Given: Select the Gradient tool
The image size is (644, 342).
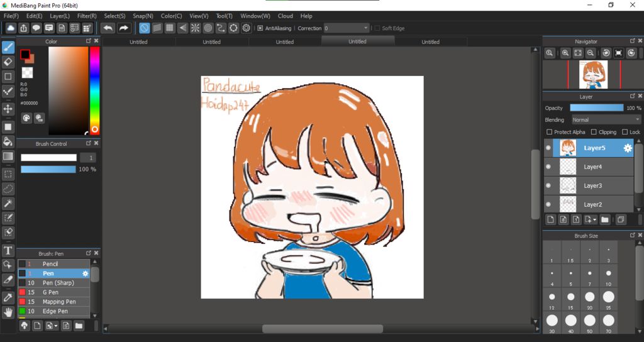Looking at the screenshot, I should [8, 156].
